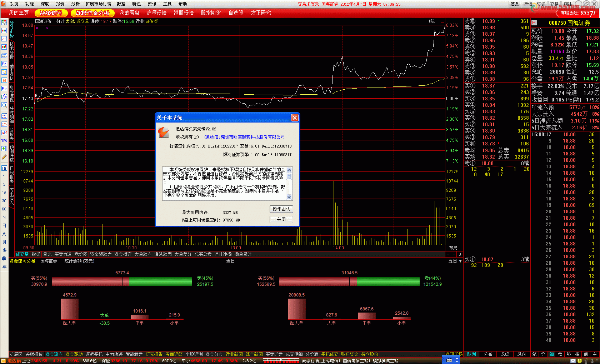The width and height of the screenshot is (600, 364).
Task: Click the pencil drawing tool icon
Action: coord(4,157)
